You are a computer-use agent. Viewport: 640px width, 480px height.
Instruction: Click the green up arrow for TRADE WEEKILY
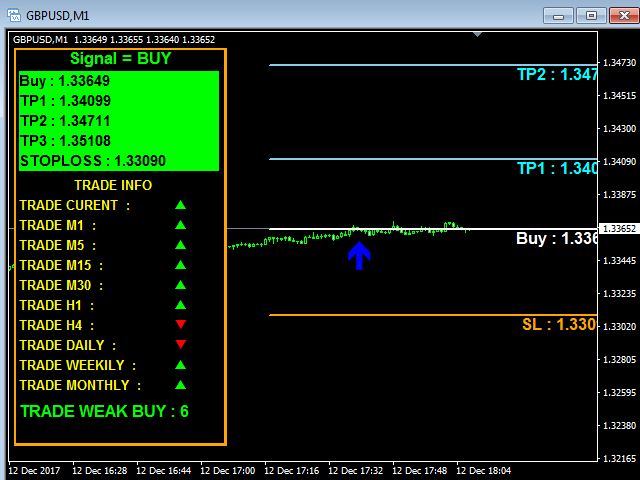coord(180,365)
